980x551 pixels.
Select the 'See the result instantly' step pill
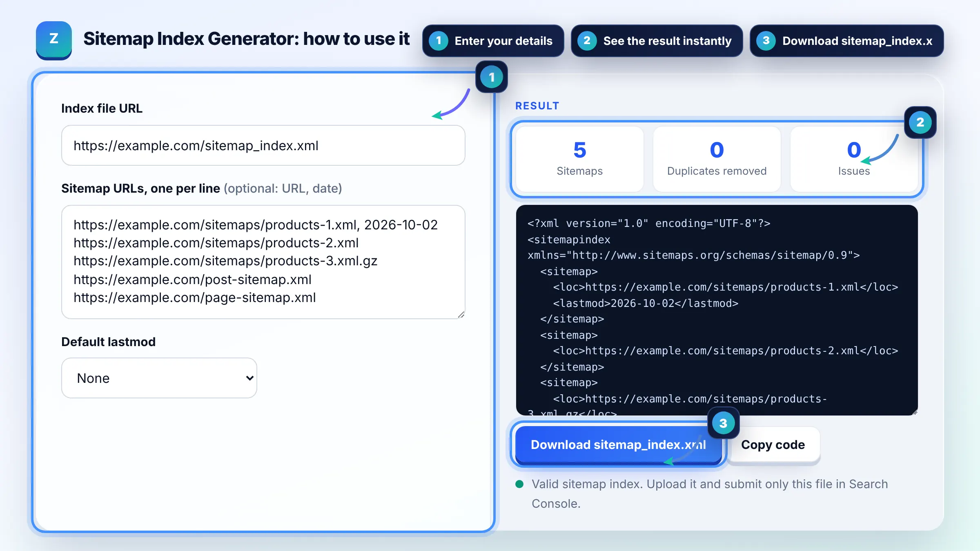tap(657, 41)
